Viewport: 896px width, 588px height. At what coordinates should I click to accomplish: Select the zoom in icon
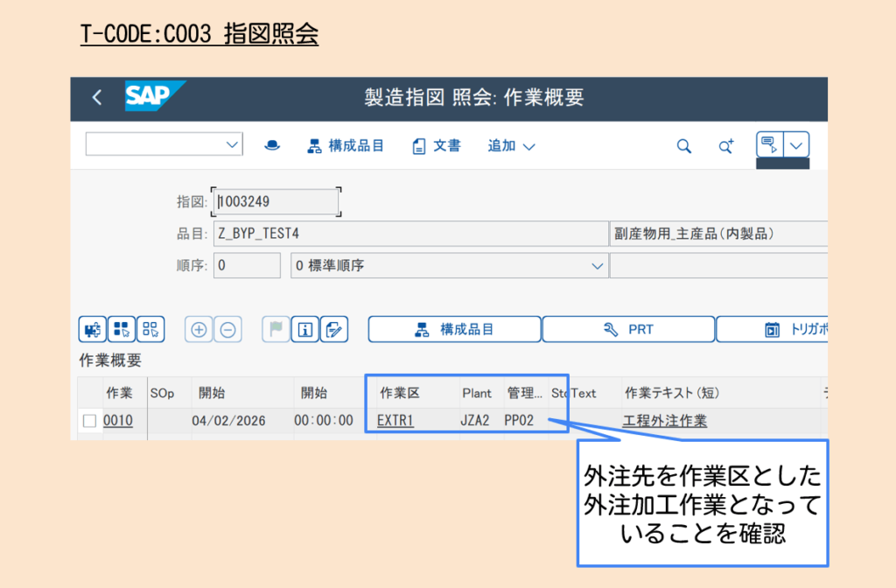(199, 329)
